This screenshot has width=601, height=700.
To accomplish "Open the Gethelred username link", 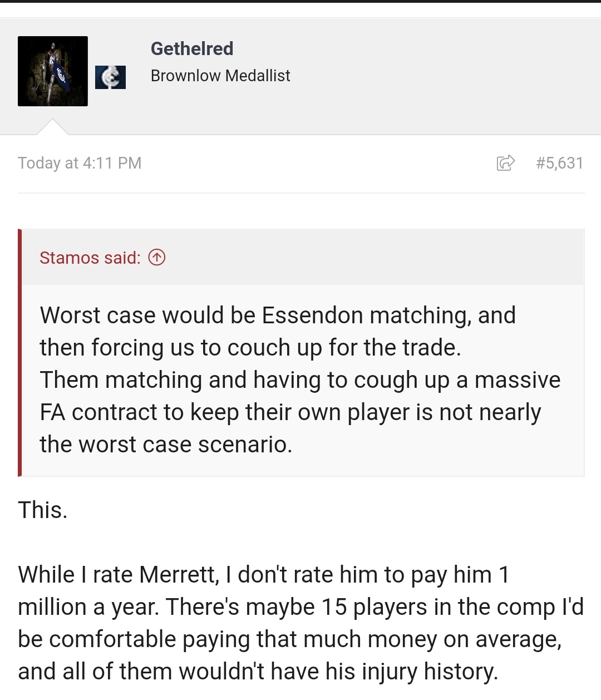I will click(x=192, y=48).
